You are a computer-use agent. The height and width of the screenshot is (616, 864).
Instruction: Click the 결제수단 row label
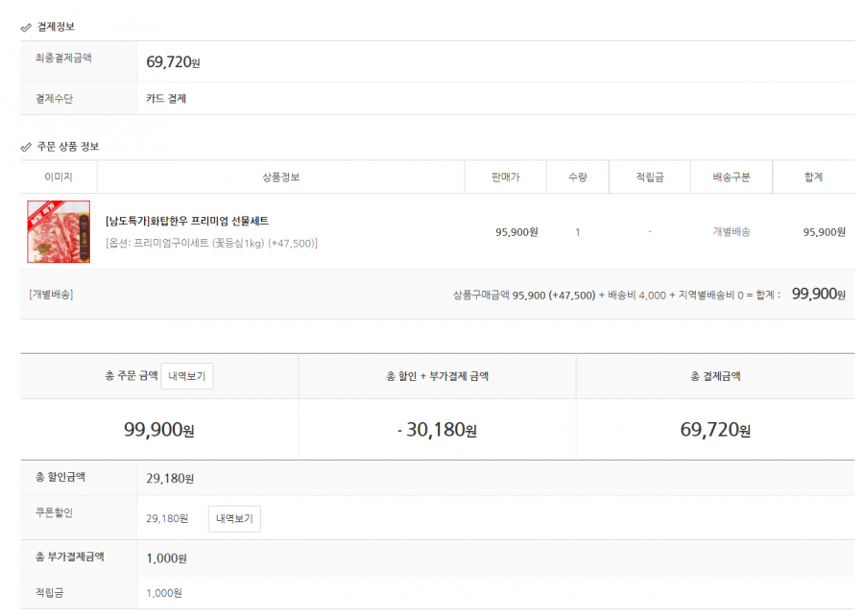[54, 99]
